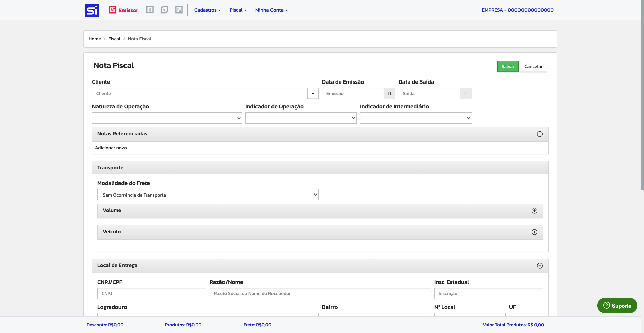Expand the Veículo section plus icon
The image size is (644, 333).
534,232
